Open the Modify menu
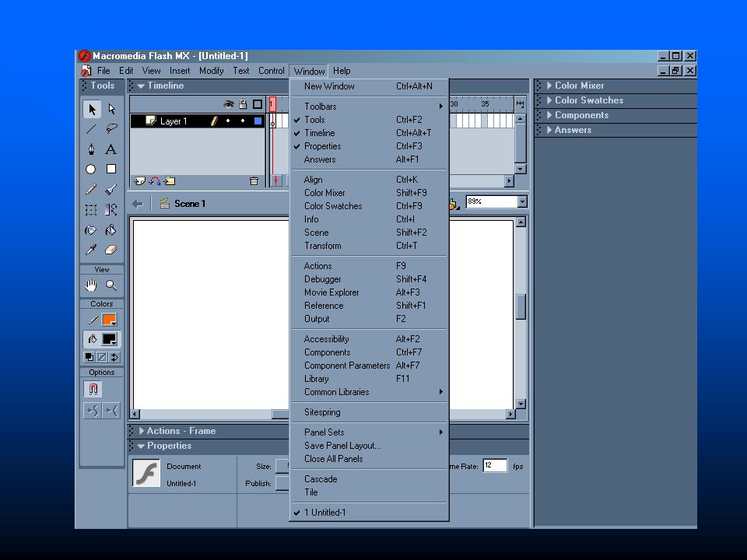The height and width of the screenshot is (560, 747). pos(212,71)
